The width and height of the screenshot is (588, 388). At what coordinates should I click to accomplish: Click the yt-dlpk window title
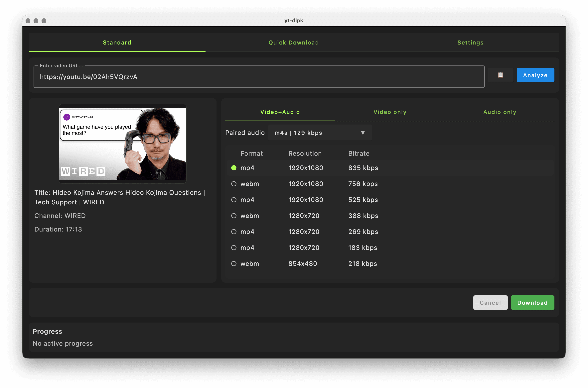coord(294,21)
